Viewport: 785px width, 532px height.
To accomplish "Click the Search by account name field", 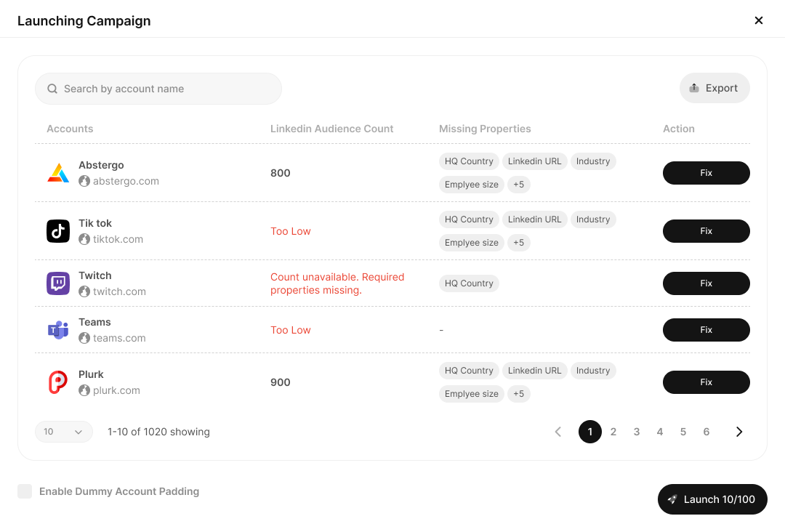I will (167, 89).
